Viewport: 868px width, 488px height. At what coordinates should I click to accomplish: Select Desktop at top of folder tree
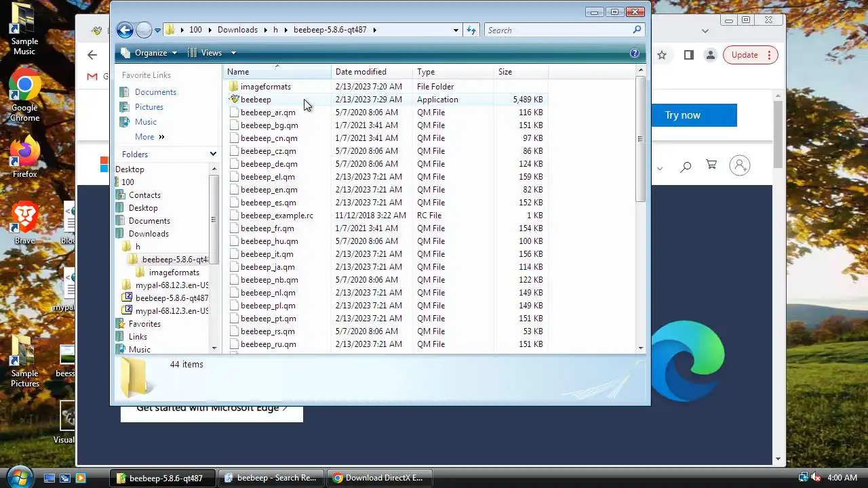pyautogui.click(x=130, y=169)
